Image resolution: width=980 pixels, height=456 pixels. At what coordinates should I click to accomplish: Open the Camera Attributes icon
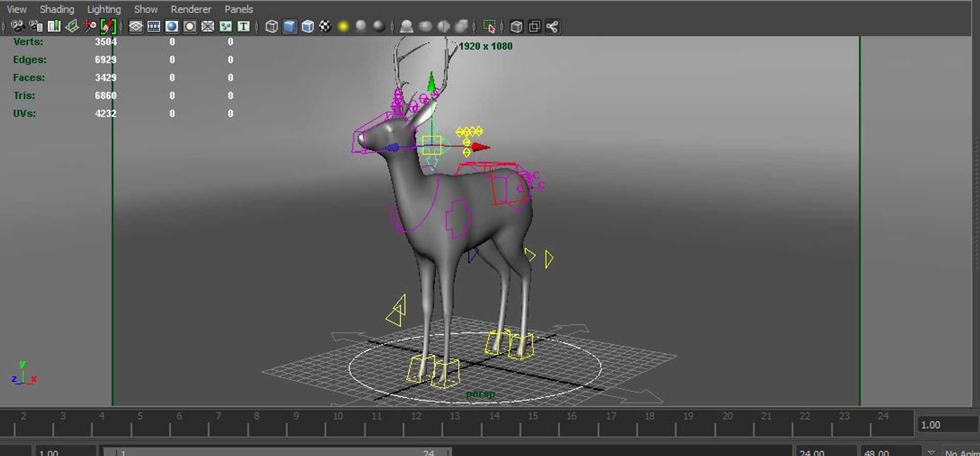coord(36,26)
